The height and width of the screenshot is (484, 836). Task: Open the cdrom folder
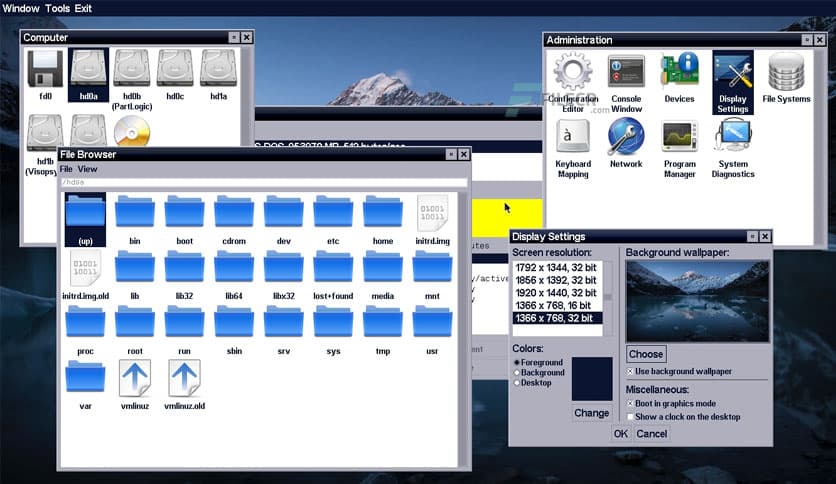(234, 220)
